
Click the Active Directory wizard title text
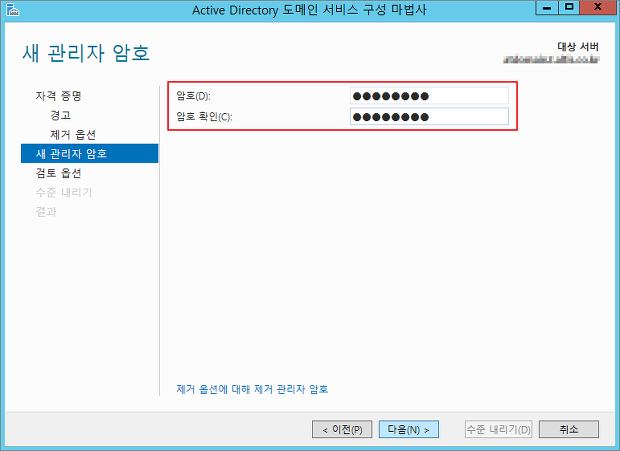(309, 10)
